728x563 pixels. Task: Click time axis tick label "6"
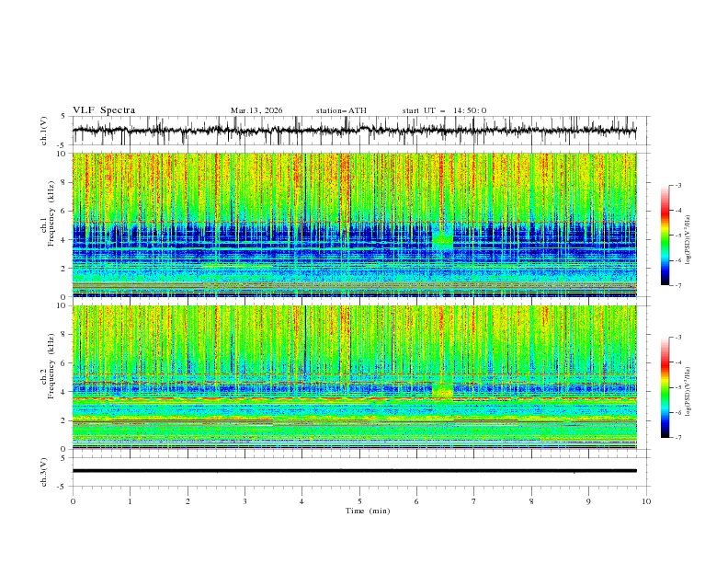416,501
